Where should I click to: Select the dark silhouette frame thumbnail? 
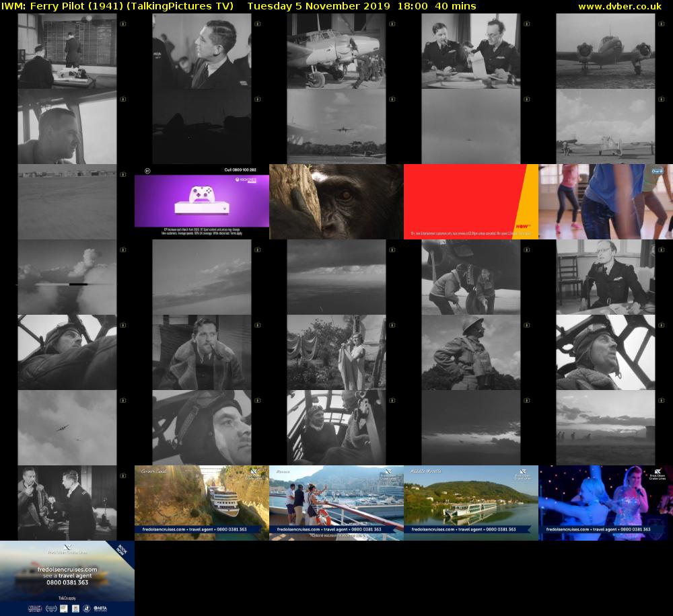(202, 126)
